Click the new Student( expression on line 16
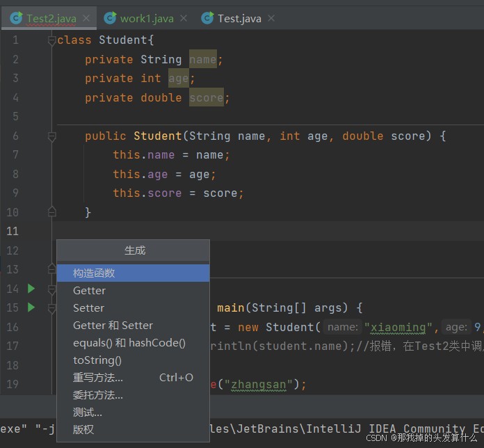This screenshot has width=484, height=448. coord(279,327)
